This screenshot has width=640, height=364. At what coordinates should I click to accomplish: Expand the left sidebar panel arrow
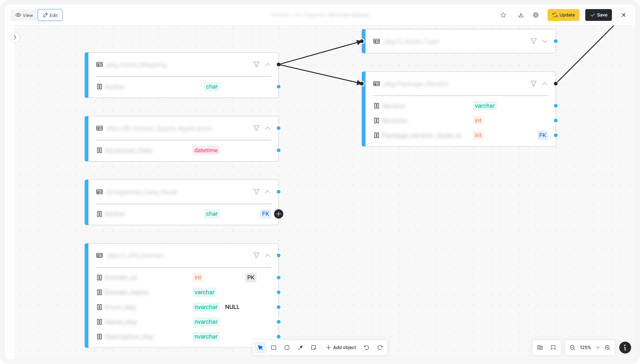[x=15, y=38]
